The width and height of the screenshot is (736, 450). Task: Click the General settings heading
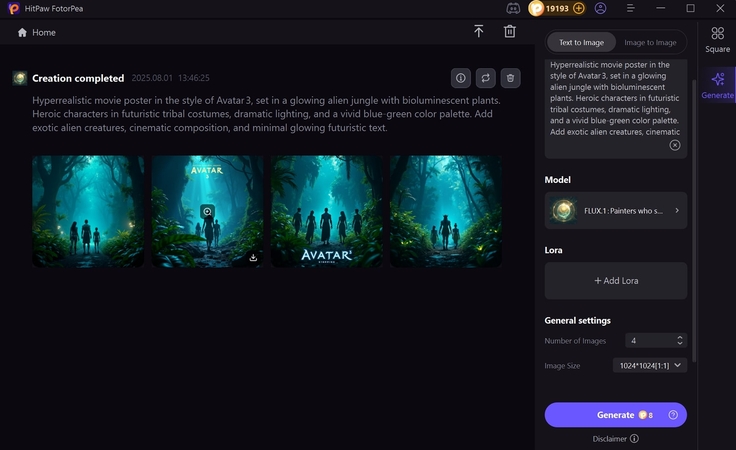[577, 320]
